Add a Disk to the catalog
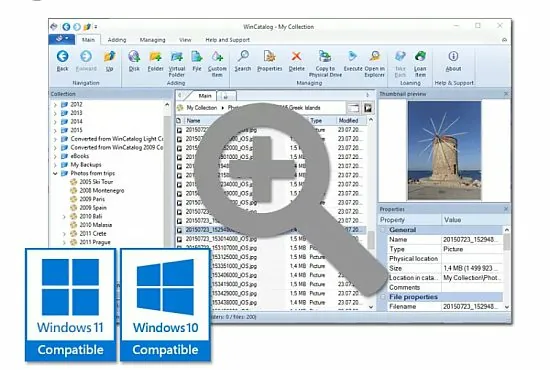Image resolution: width=550 pixels, height=370 pixels. click(x=134, y=60)
